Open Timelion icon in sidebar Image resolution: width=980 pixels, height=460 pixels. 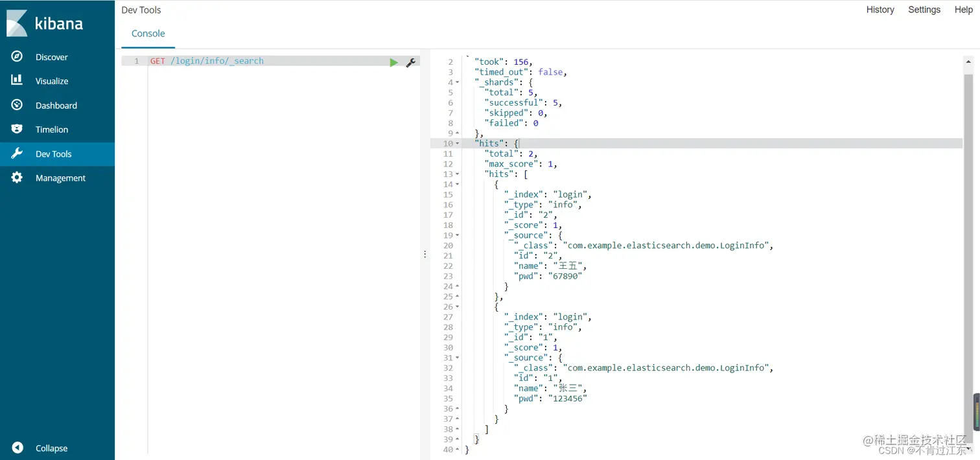coord(17,129)
